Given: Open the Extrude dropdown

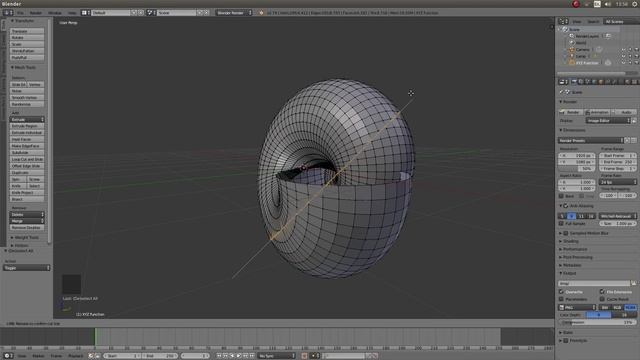Looking at the screenshot, I should coord(27,120).
